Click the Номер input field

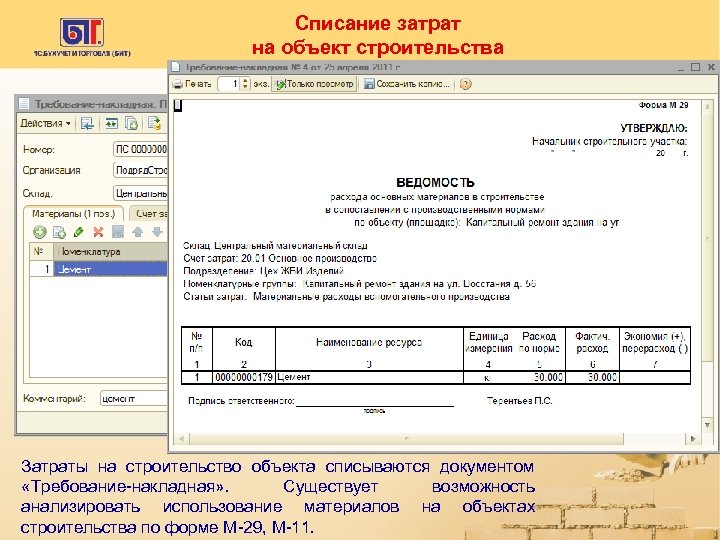[x=140, y=149]
